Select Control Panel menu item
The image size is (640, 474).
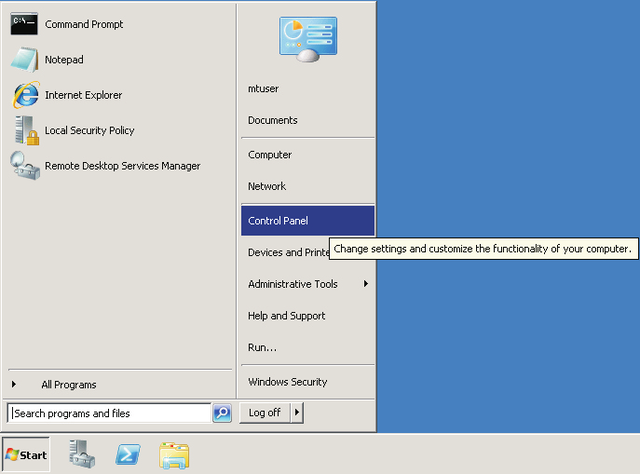coord(308,221)
